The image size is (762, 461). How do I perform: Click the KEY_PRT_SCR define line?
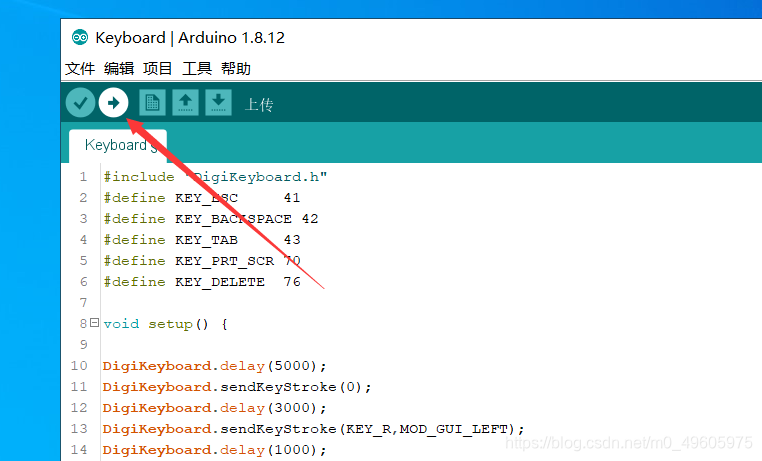click(202, 261)
